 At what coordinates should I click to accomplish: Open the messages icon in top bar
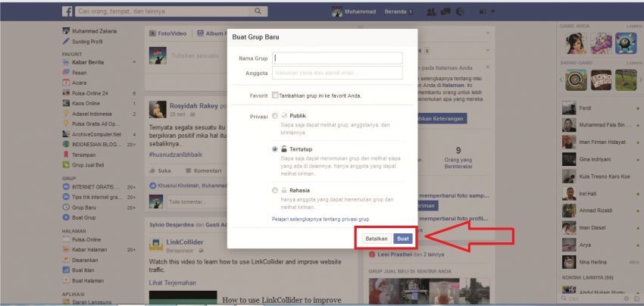click(445, 12)
